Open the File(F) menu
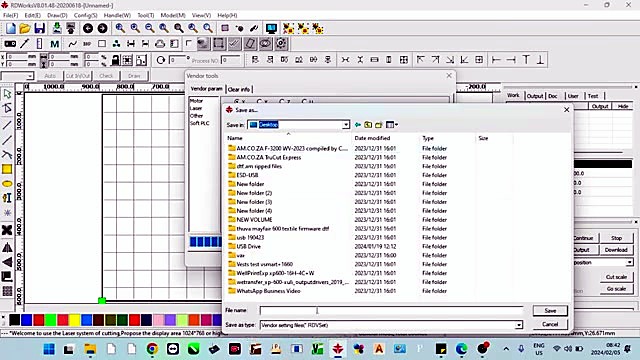 (11, 15)
